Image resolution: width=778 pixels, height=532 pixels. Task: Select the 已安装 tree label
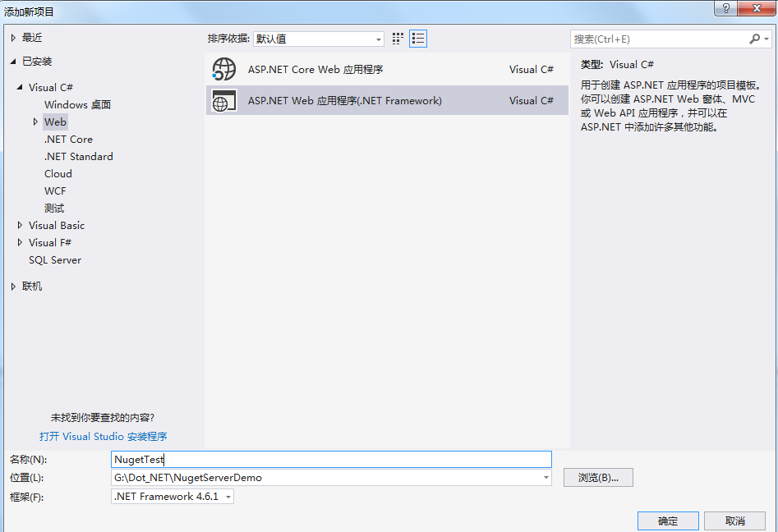click(x=37, y=62)
